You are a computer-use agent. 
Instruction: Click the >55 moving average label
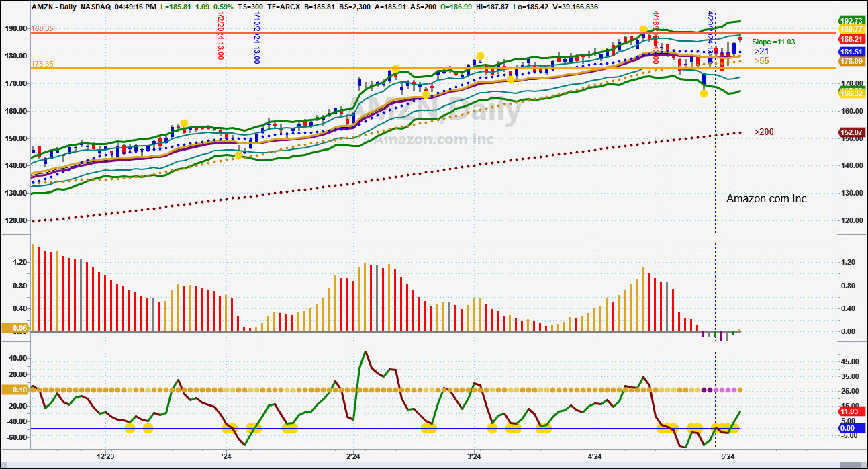[761, 61]
